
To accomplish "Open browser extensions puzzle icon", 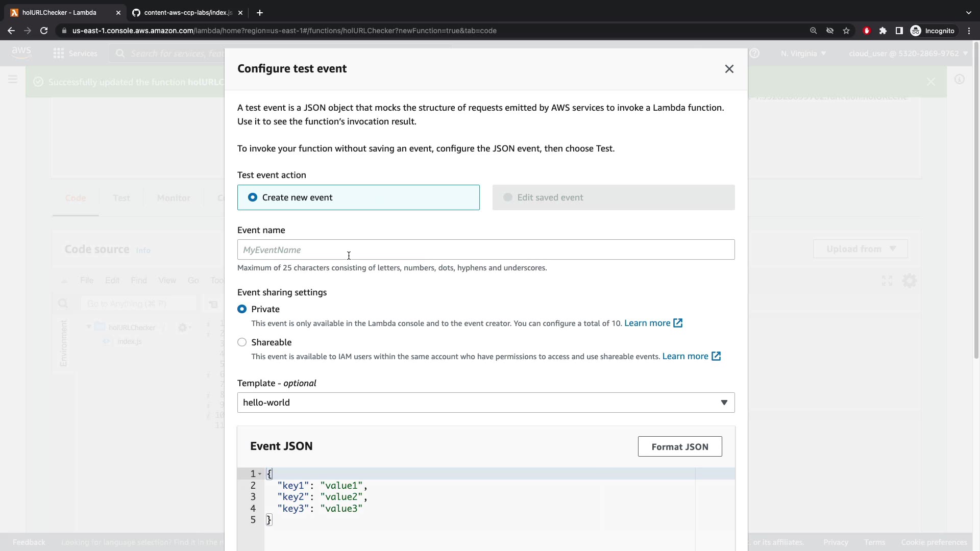I will click(x=883, y=31).
